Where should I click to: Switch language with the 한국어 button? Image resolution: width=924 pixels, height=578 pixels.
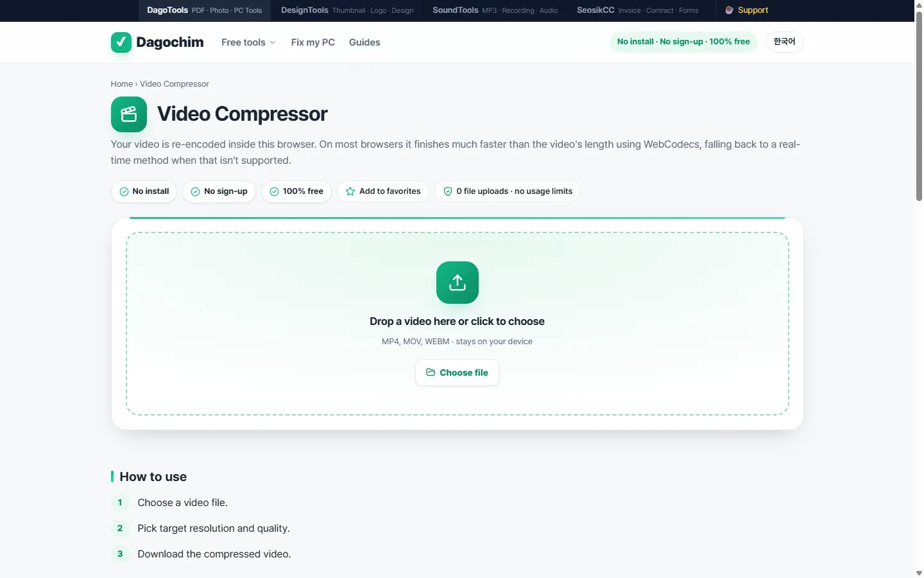click(784, 42)
